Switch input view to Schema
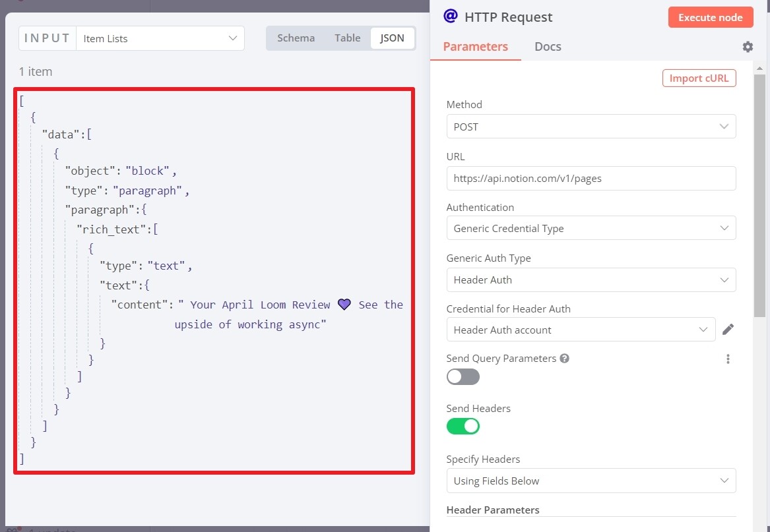Screen dimensions: 770x532 (296, 38)
